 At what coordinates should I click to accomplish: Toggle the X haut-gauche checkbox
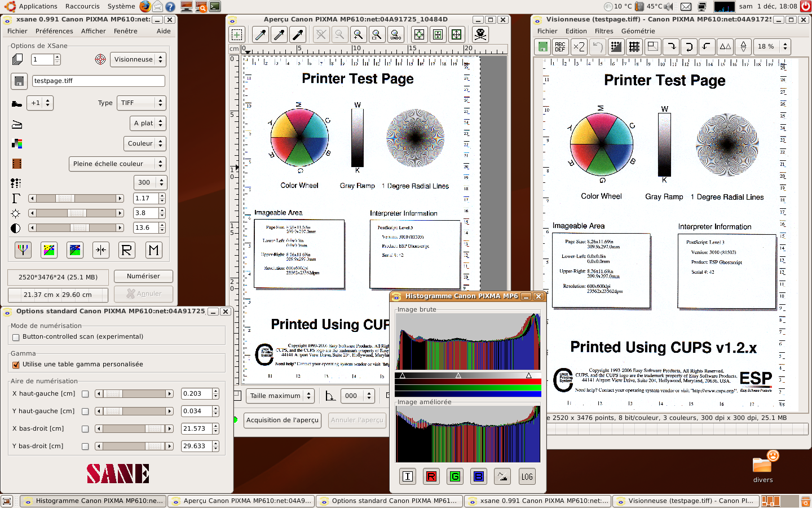pos(85,394)
